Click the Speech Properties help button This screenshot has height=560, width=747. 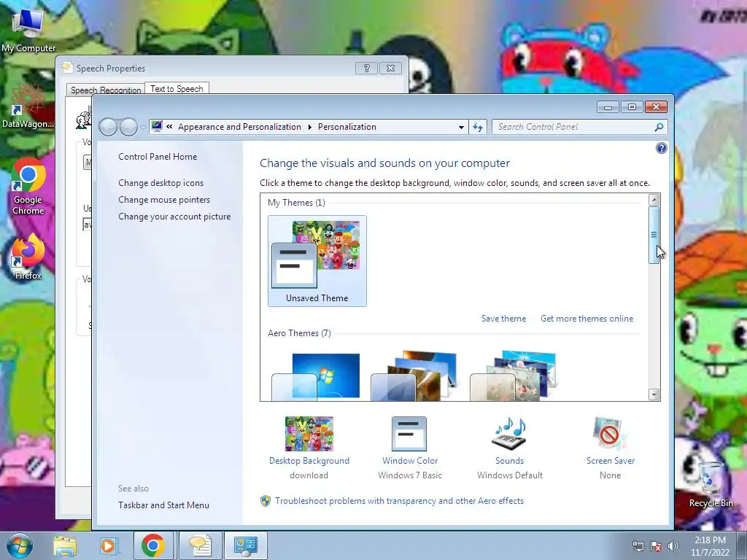click(x=366, y=68)
